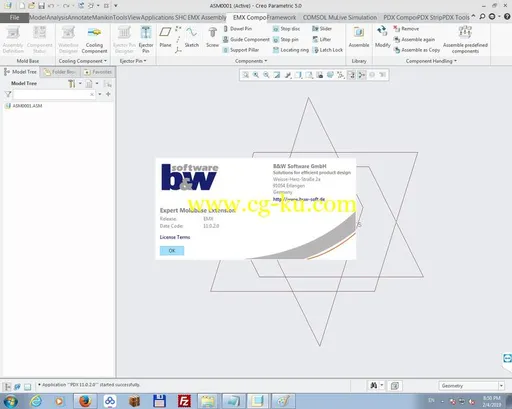Click the New file icon in quick access toolbar
Screen dimensions: 512x409
tap(22, 6)
